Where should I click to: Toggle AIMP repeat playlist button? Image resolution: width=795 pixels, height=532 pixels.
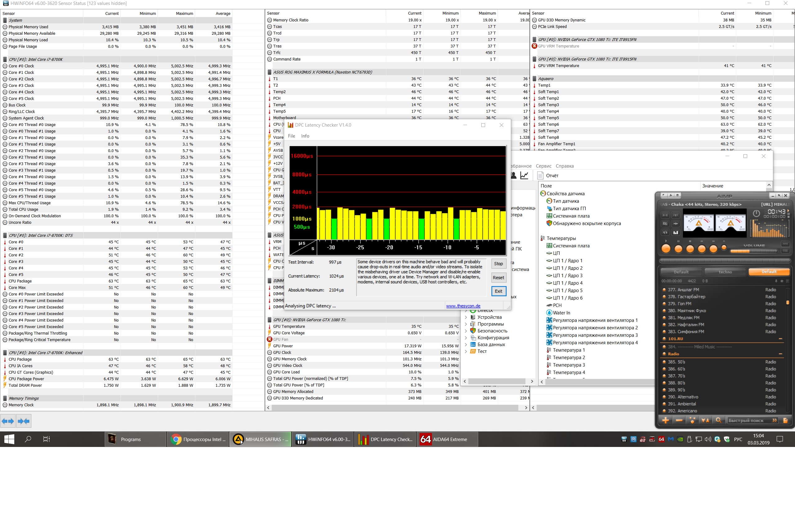point(665,232)
